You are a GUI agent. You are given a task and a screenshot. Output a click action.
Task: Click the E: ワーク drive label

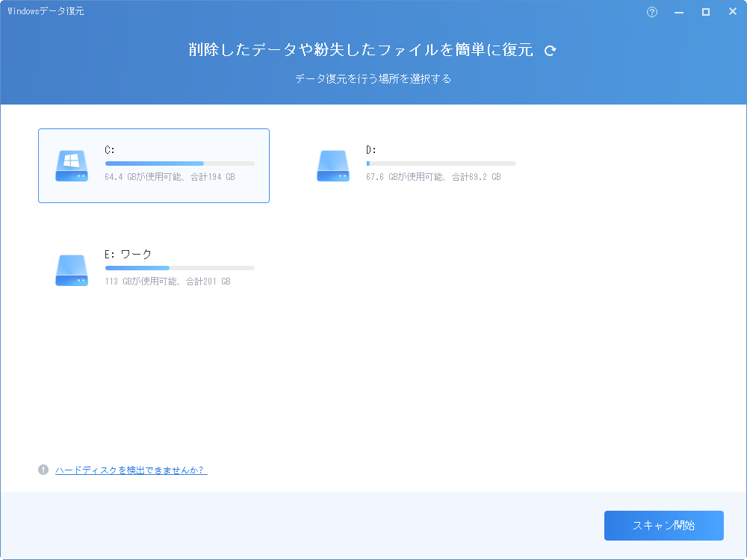(x=128, y=255)
